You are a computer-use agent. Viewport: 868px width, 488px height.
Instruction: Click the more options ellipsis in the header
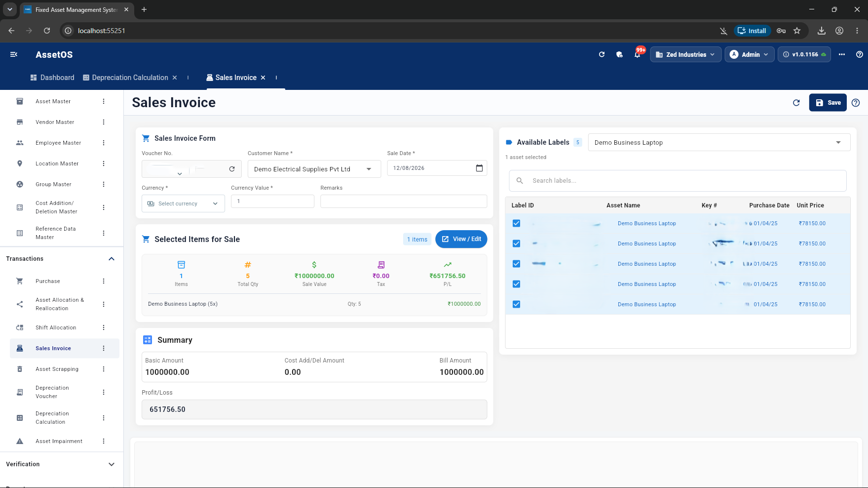click(x=842, y=54)
